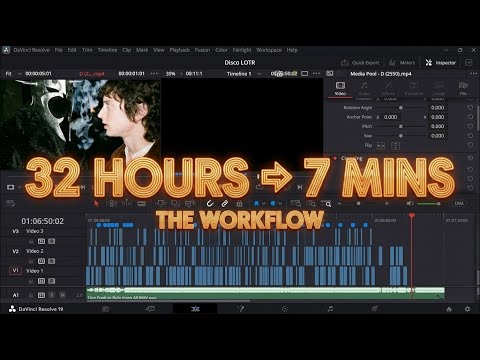
Task: Click the V1 destination track selector
Action: coord(15,271)
